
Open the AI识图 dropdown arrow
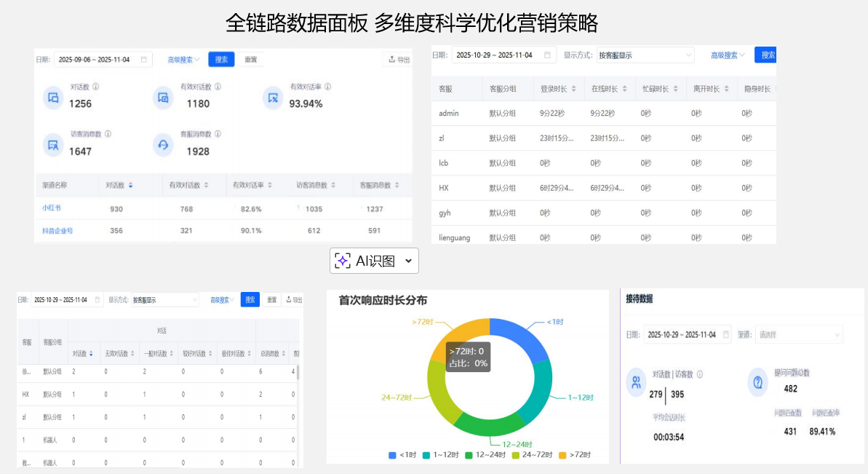click(409, 261)
